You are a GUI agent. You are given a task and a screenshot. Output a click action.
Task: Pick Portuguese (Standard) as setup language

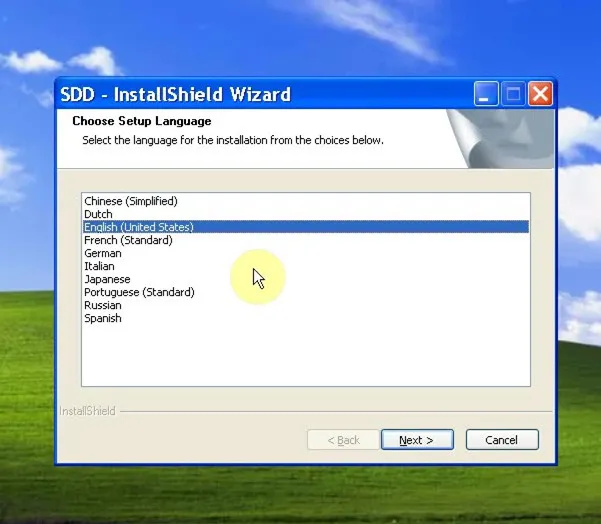coord(139,292)
